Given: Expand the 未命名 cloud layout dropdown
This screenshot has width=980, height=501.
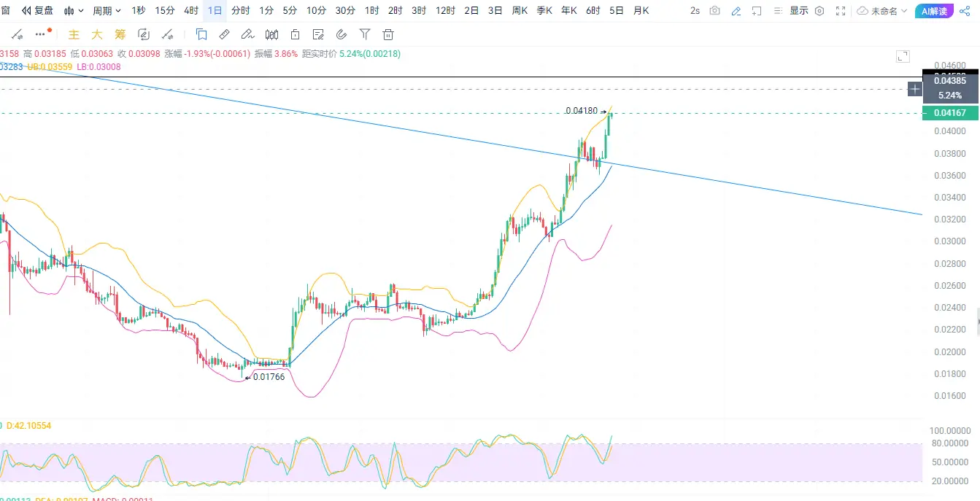Looking at the screenshot, I should click(882, 11).
